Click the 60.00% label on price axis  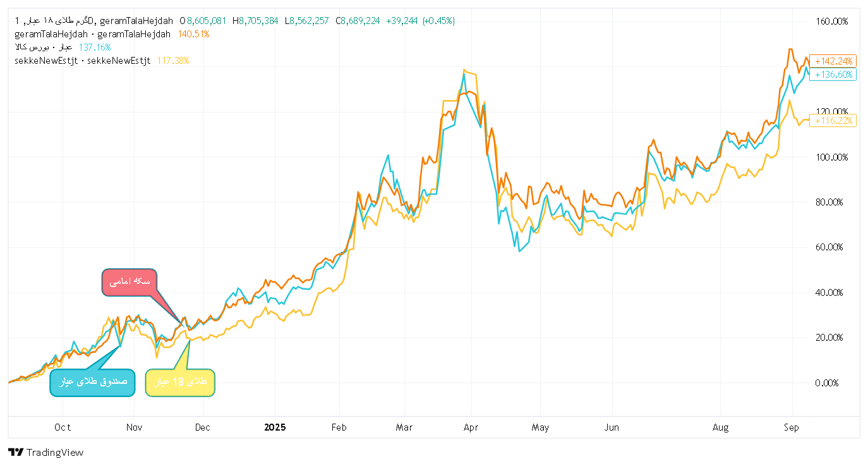click(x=832, y=247)
